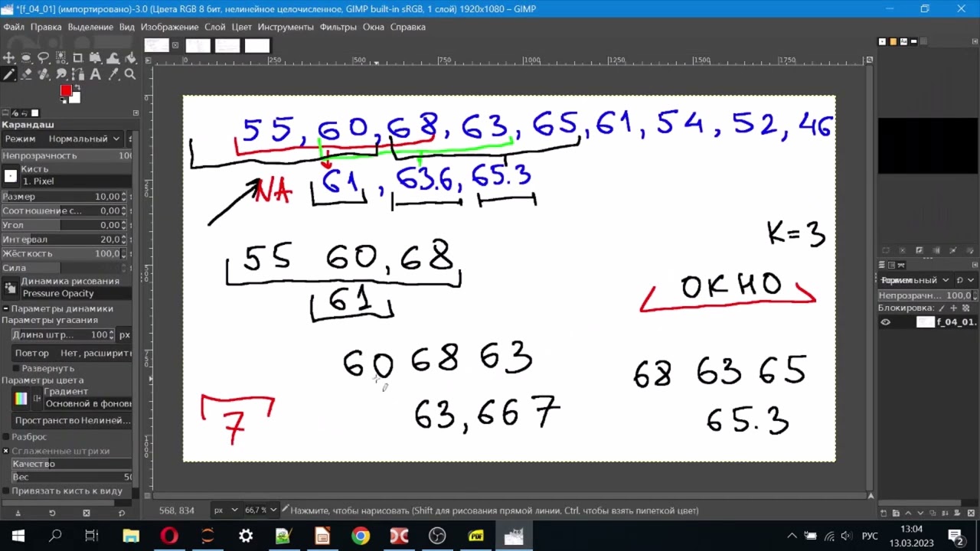Open the paint dynamics icon
This screenshot has height=551, width=980.
10,288
